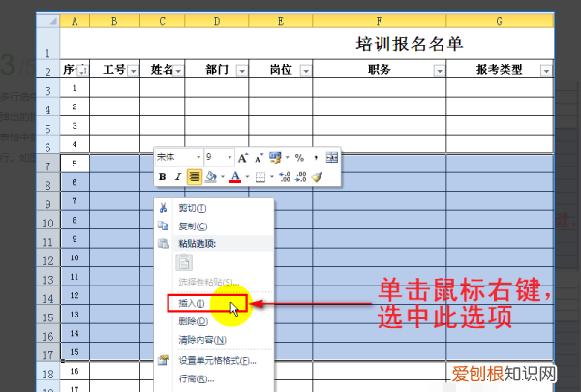Image resolution: width=581 pixels, height=392 pixels.
Task: Select the format painter brush
Action: 317,177
